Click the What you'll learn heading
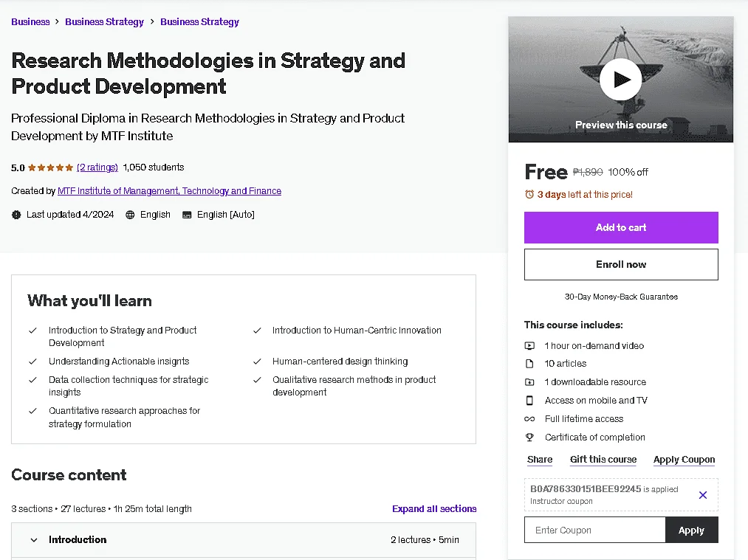The height and width of the screenshot is (560, 748). [x=89, y=301]
